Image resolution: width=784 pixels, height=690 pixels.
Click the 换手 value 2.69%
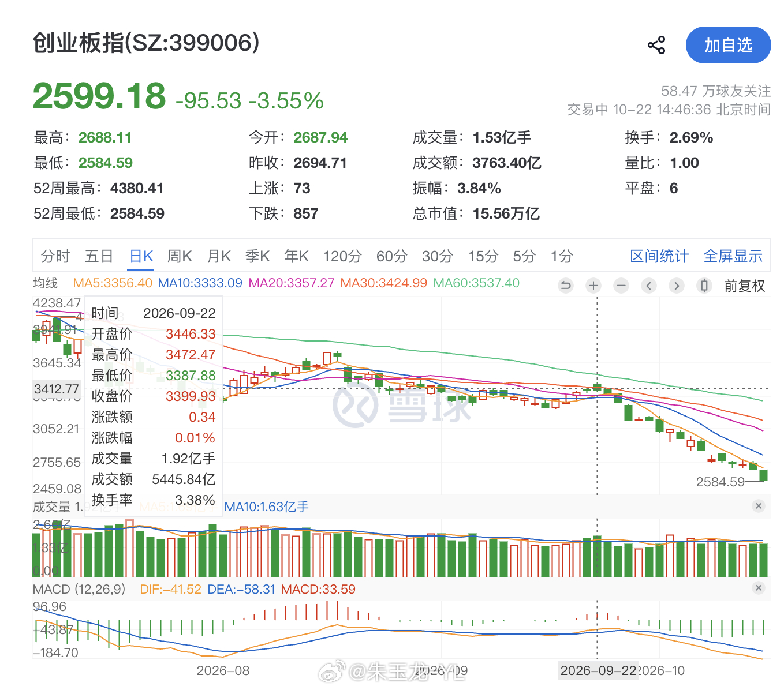tap(691, 137)
